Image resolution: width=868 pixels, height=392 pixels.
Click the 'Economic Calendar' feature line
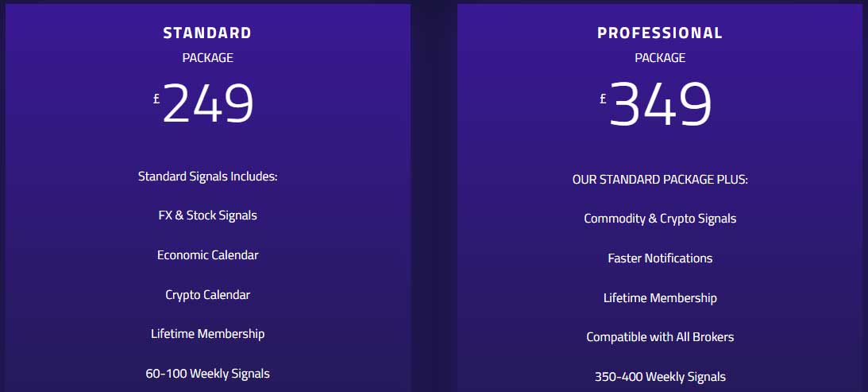(x=207, y=255)
